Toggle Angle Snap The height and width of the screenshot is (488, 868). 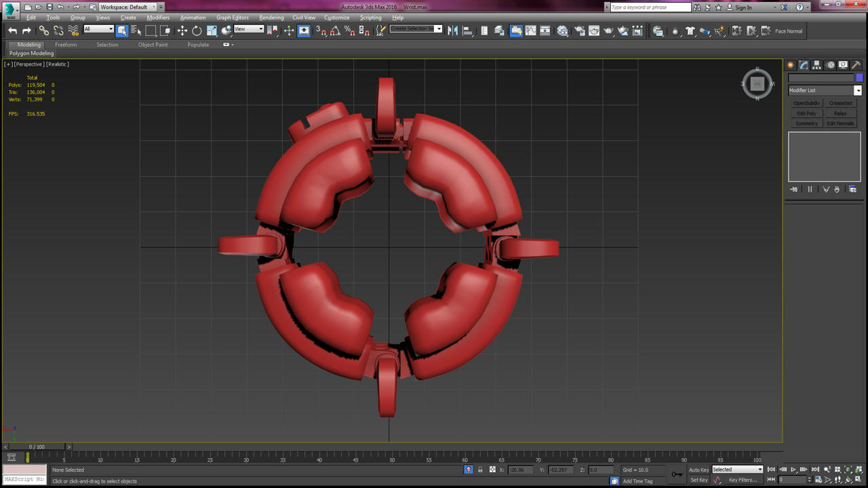point(335,30)
